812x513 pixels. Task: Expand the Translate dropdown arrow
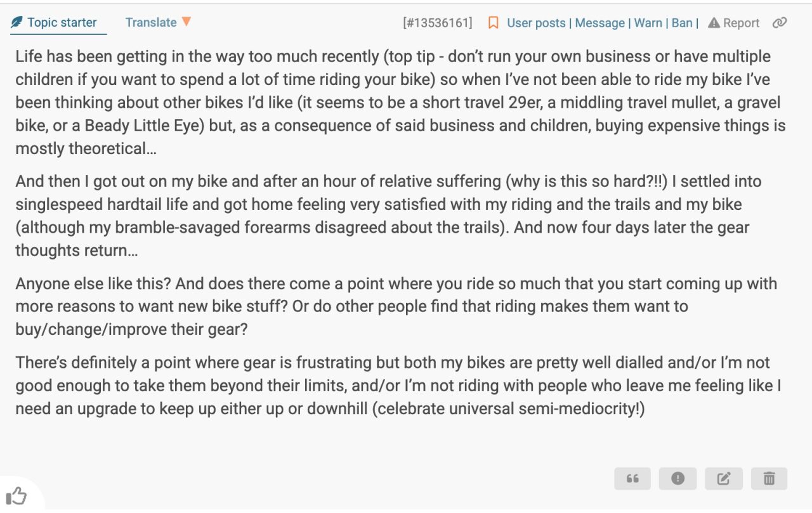pos(186,22)
